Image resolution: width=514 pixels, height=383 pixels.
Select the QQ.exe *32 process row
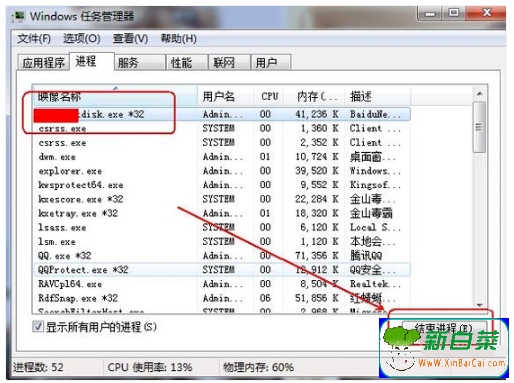(x=222, y=256)
